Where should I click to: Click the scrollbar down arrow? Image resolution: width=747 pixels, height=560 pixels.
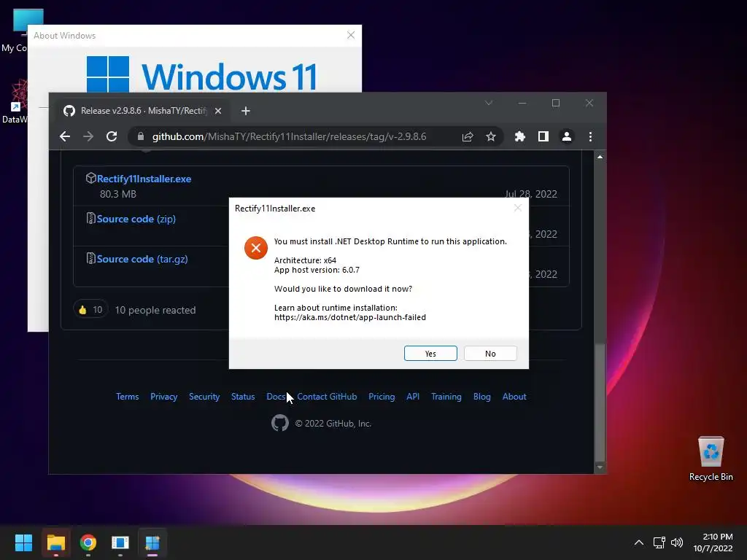(x=600, y=467)
